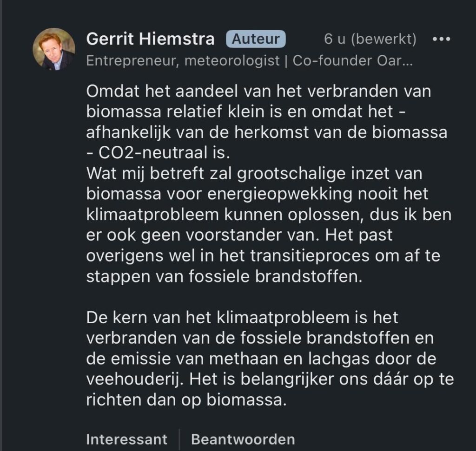This screenshot has width=476, height=451.
Task: Click the divider between Interessant and Beantwoorden
Action: coord(179,439)
